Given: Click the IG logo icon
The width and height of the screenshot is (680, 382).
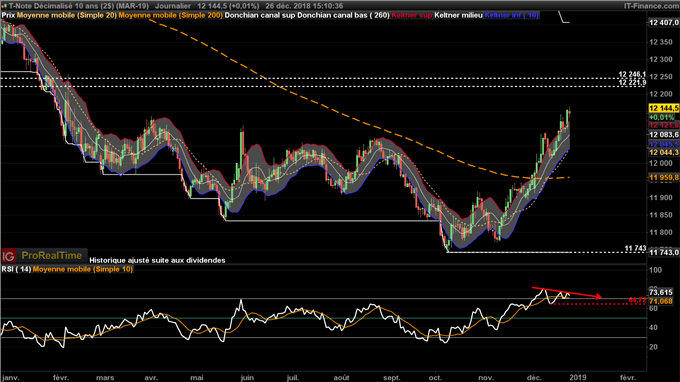Looking at the screenshot, I should pyautogui.click(x=9, y=256).
